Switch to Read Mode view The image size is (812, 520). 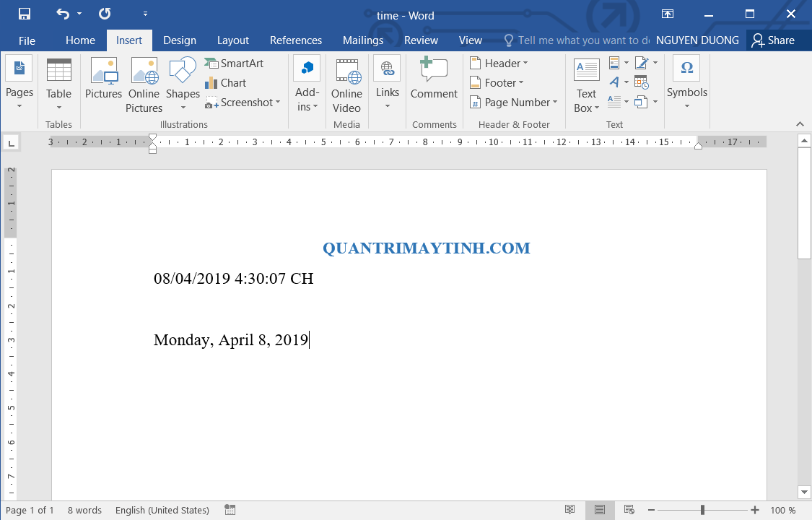(x=569, y=510)
